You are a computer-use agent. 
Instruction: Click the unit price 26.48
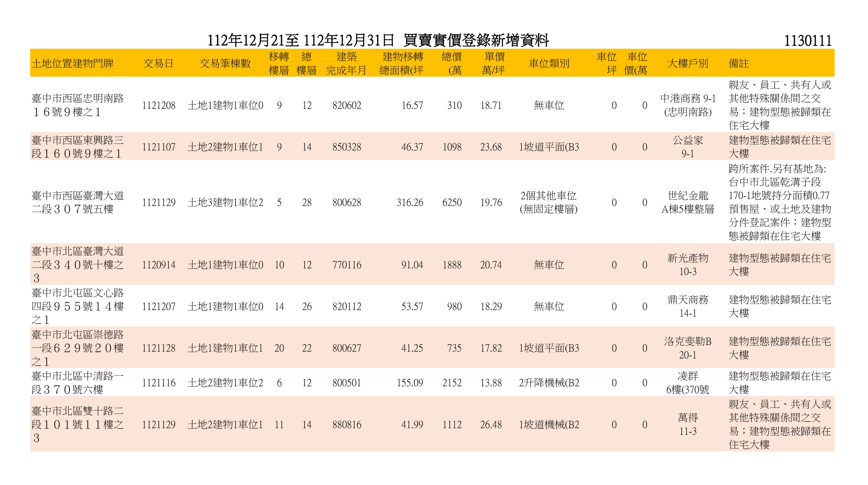[491, 425]
